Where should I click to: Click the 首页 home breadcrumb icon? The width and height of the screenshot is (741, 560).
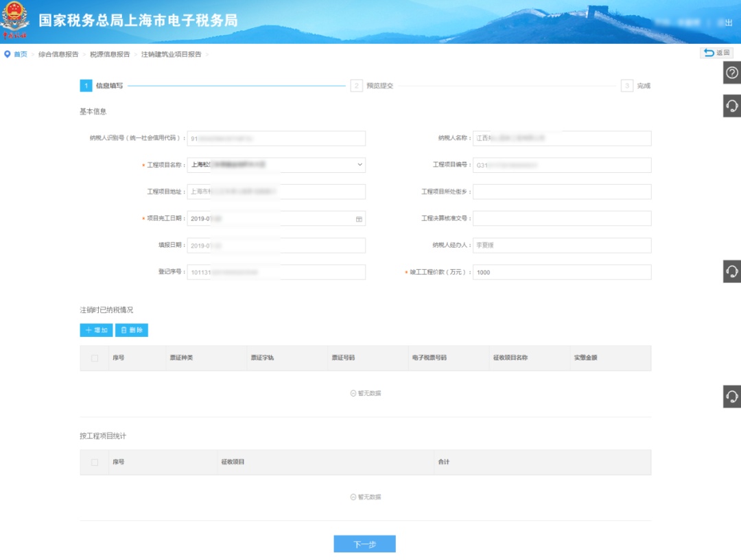[x=8, y=54]
